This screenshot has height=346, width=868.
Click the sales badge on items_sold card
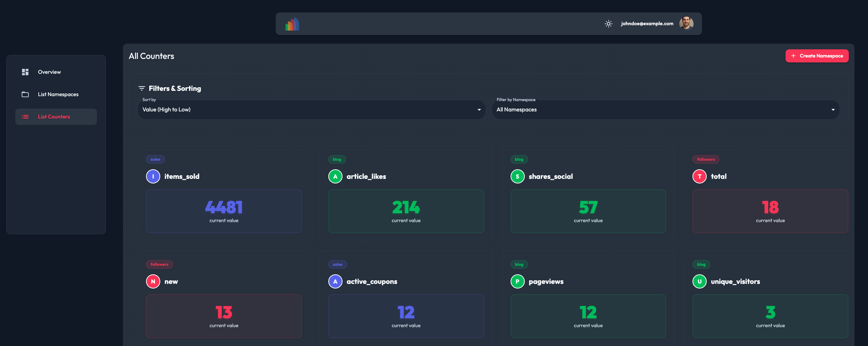[x=155, y=159]
